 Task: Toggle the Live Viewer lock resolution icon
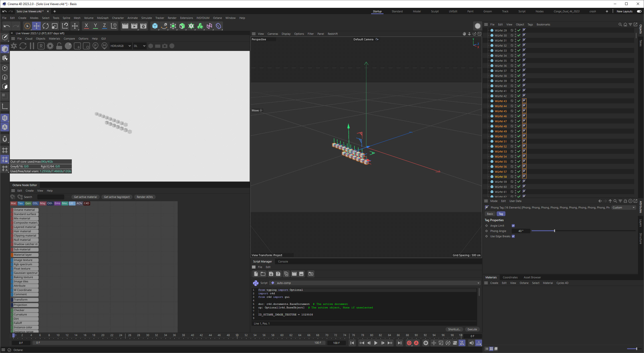pyautogui.click(x=59, y=46)
